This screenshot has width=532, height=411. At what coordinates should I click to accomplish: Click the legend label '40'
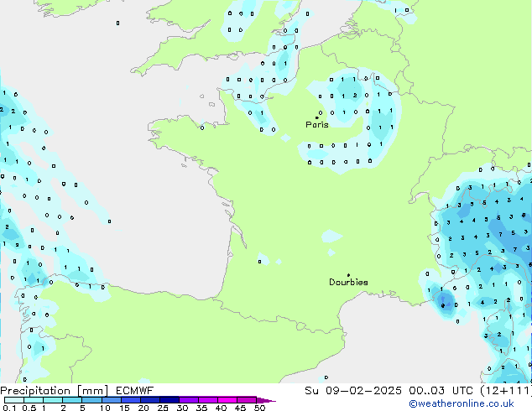coord(221,408)
